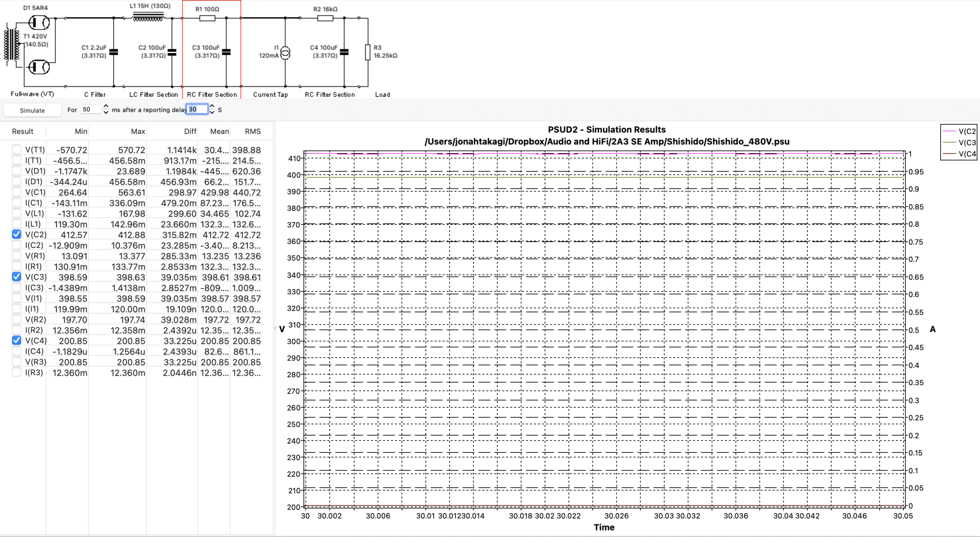Screen dimensions: 980x537
Task: Uncheck the V(C3) trace checkbox
Action: [x=17, y=277]
